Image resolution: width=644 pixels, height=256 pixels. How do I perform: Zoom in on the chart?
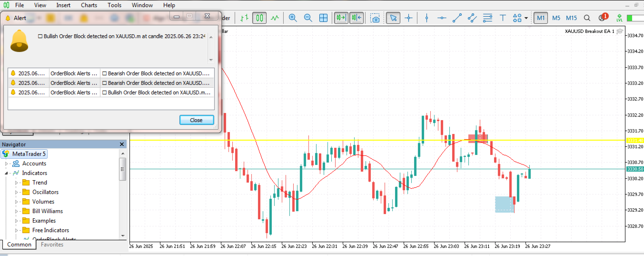click(x=293, y=18)
